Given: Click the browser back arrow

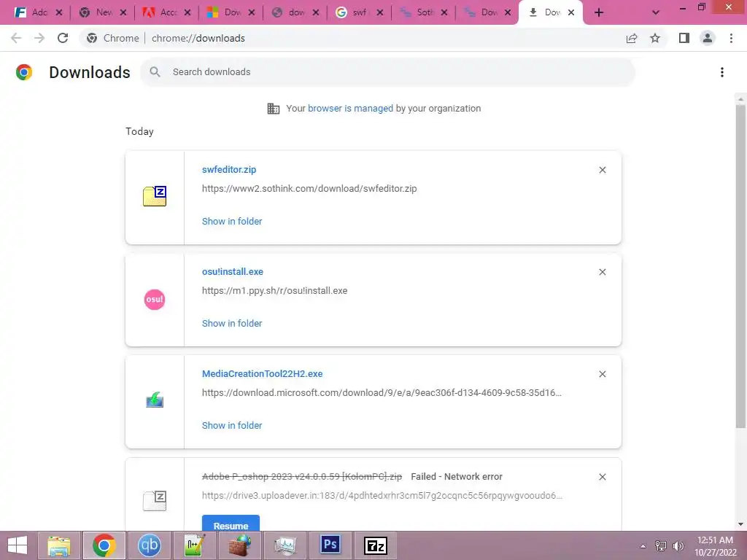Looking at the screenshot, I should tap(16, 38).
